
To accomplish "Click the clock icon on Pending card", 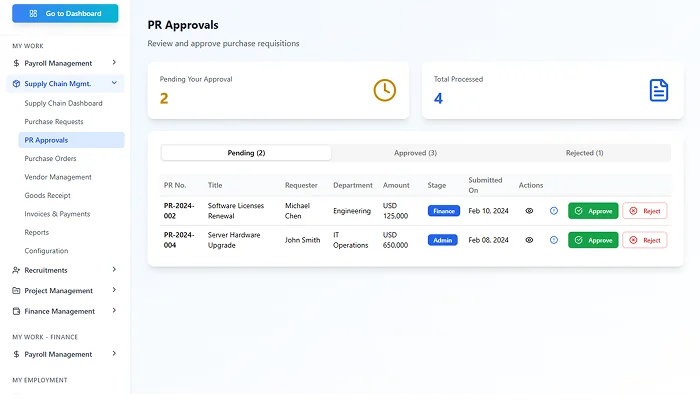I will [385, 90].
